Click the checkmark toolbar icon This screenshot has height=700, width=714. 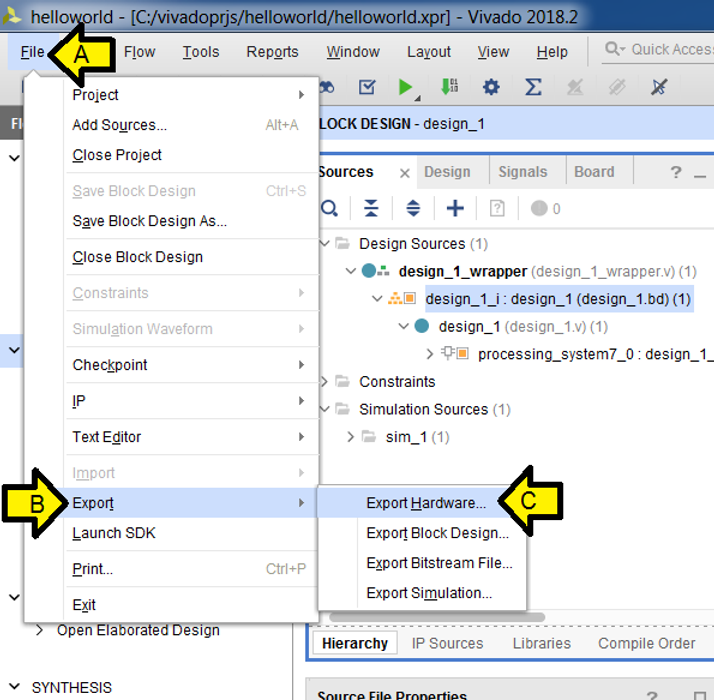(367, 88)
